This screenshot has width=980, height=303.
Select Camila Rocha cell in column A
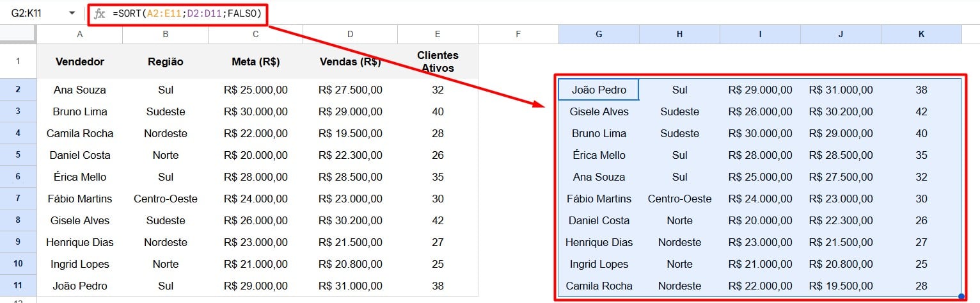click(x=80, y=133)
